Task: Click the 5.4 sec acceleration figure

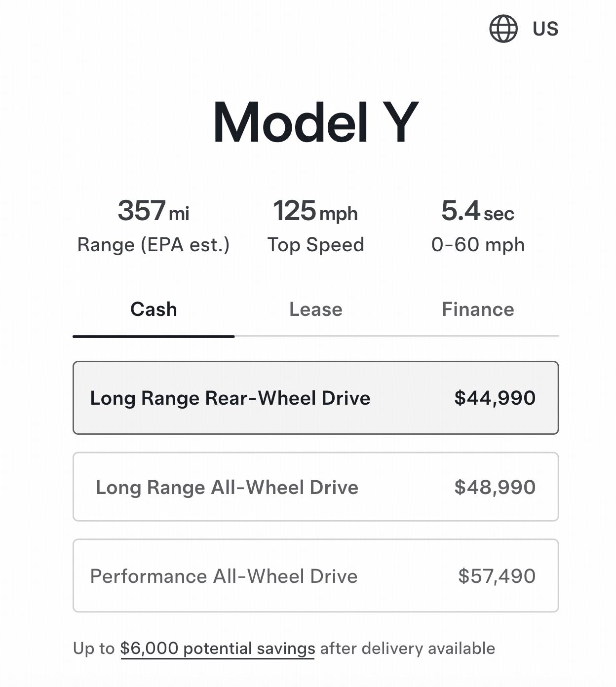Action: pos(477,211)
